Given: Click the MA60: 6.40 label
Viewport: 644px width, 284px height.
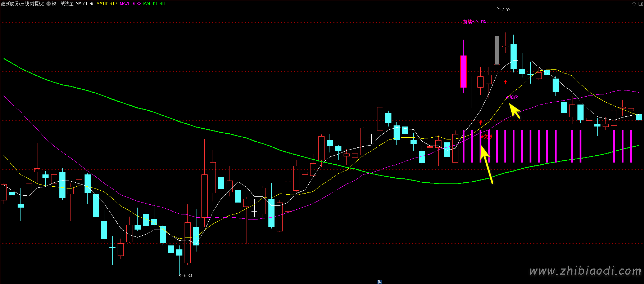Looking at the screenshot, I should click(x=154, y=4).
